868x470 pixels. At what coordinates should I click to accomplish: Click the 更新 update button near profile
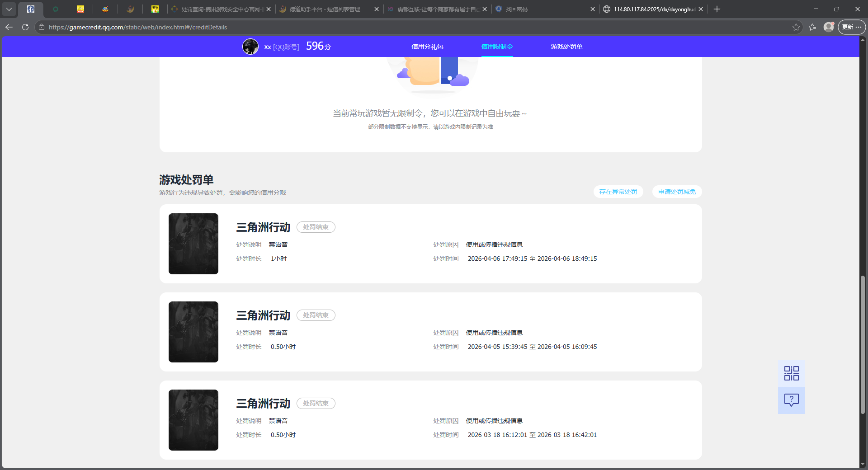pyautogui.click(x=849, y=27)
